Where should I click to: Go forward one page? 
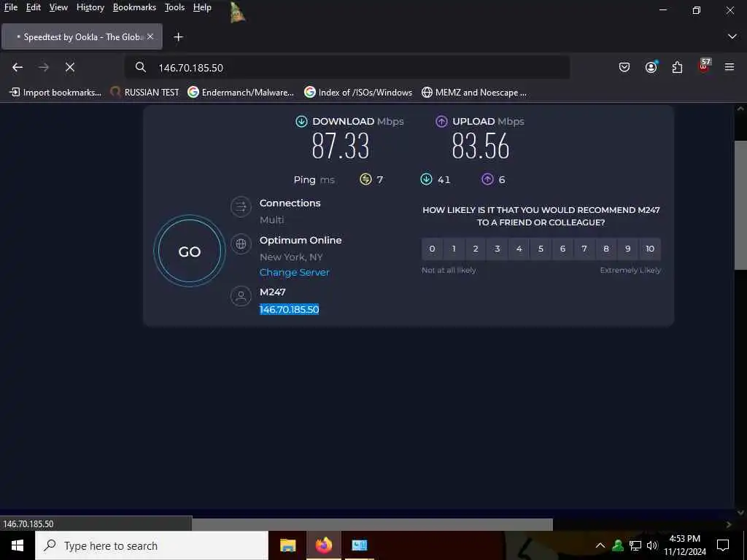[x=44, y=67]
